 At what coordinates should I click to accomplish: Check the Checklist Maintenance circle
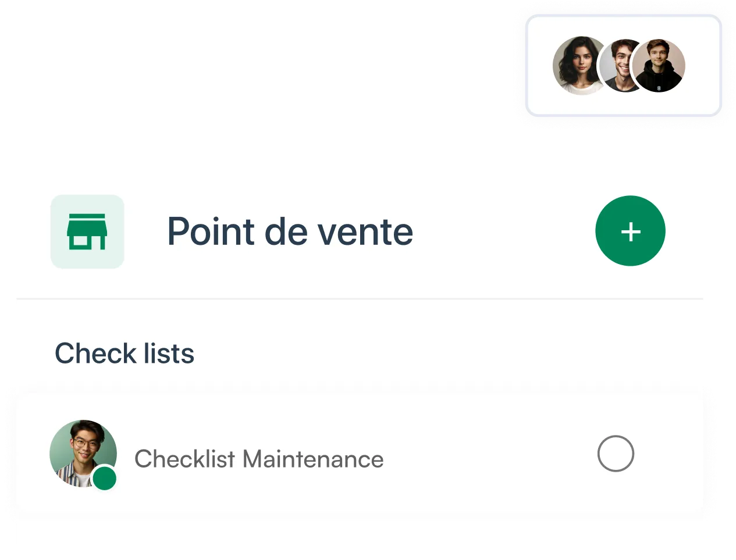616,453
